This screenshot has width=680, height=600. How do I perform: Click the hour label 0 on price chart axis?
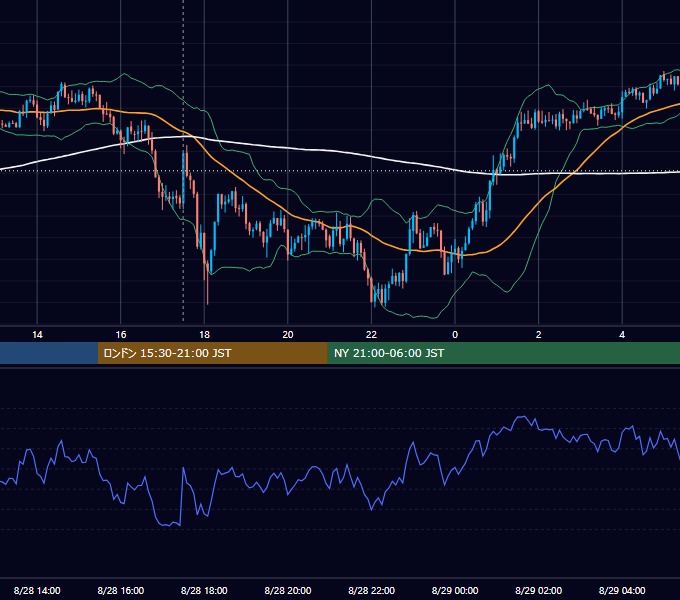click(455, 334)
